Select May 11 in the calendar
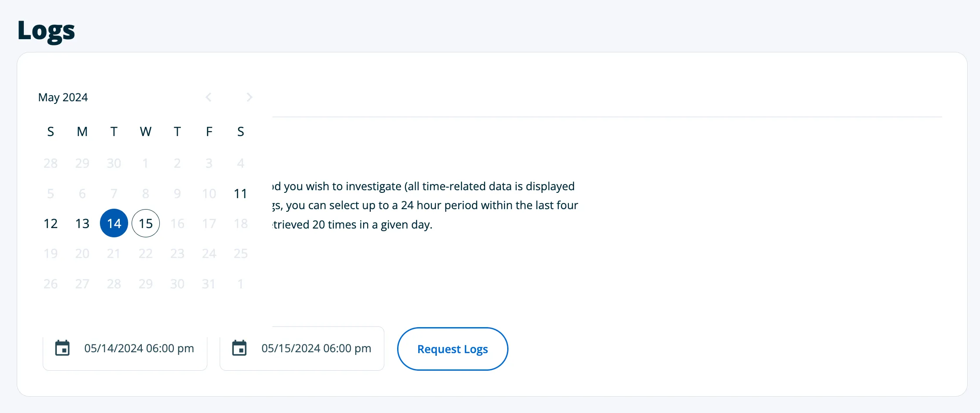Screen dimensions: 980x413 [x=240, y=194]
